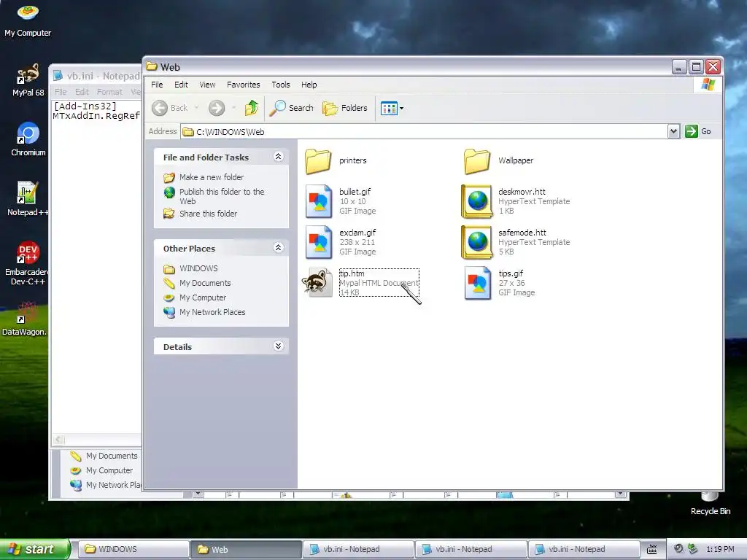This screenshot has width=747, height=560.
Task: Click Share this folder link
Action: (208, 214)
